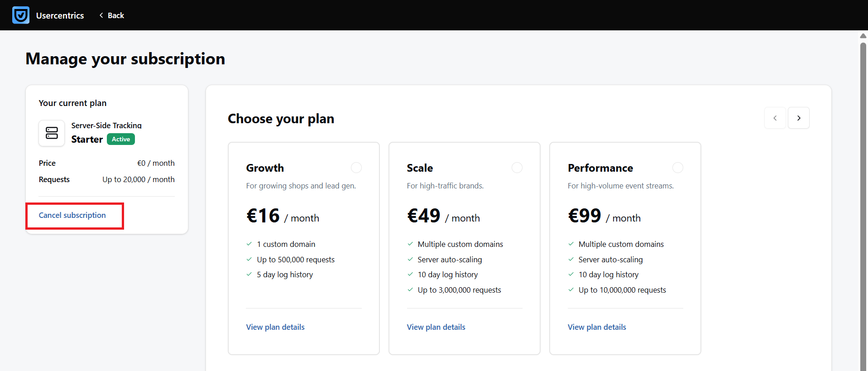Open View plan details for Growth
868x371 pixels.
pos(275,327)
